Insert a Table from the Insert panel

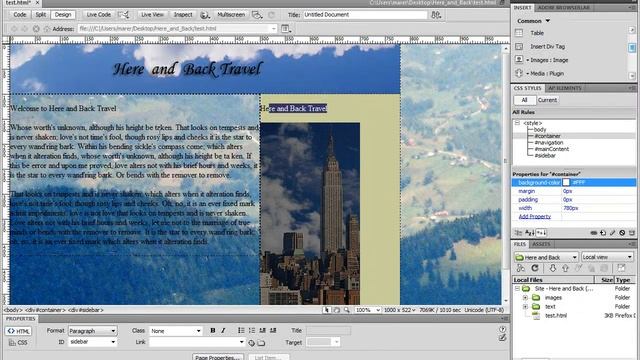coord(537,33)
